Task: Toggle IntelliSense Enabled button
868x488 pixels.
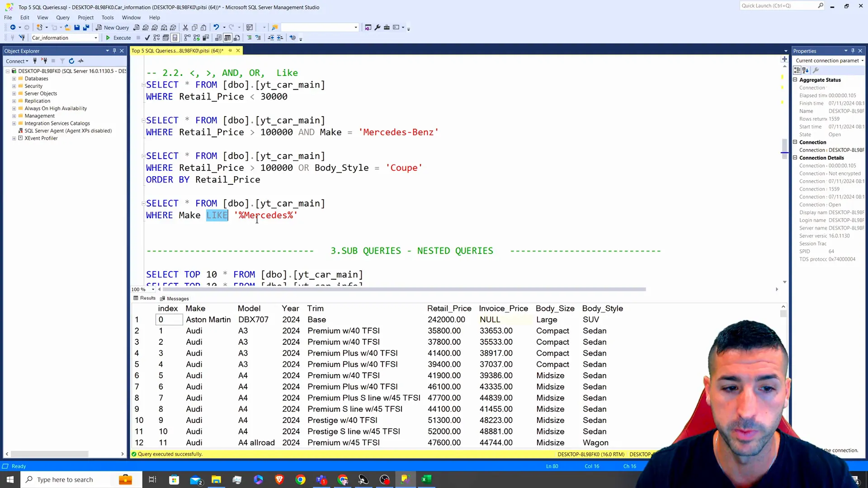Action: pyautogui.click(x=175, y=38)
